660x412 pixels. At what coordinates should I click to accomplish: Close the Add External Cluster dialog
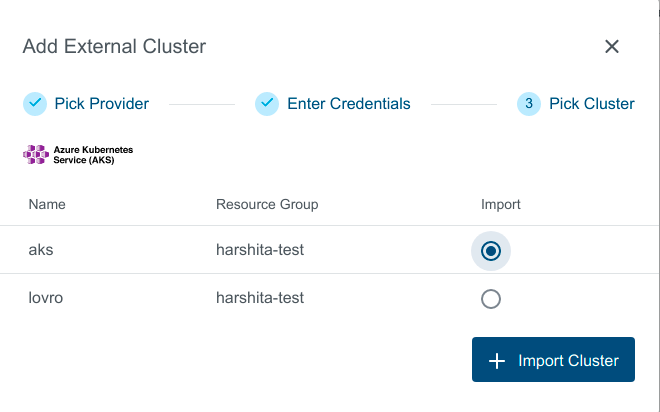tap(612, 47)
